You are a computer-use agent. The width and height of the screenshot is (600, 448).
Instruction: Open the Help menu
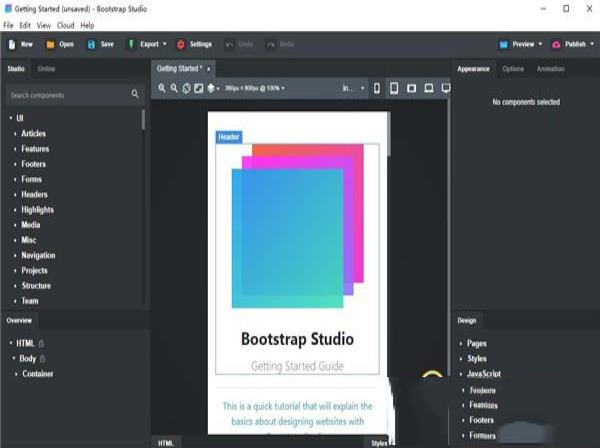click(x=87, y=26)
